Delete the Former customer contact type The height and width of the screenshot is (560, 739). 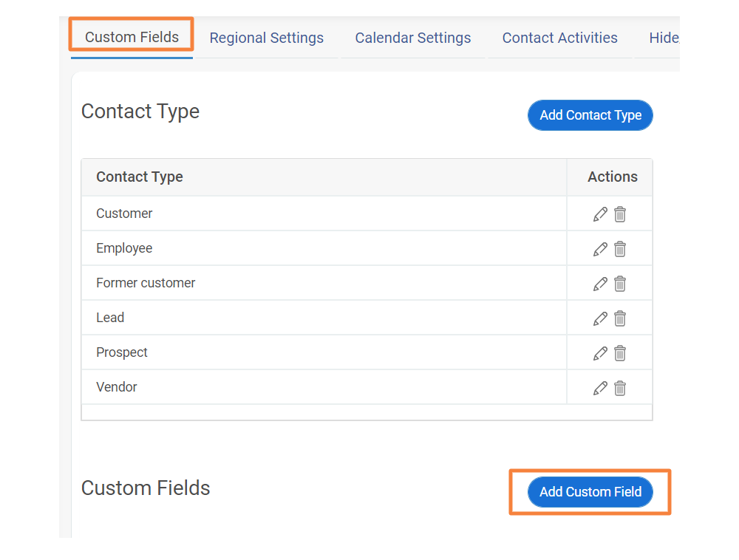pyautogui.click(x=620, y=284)
